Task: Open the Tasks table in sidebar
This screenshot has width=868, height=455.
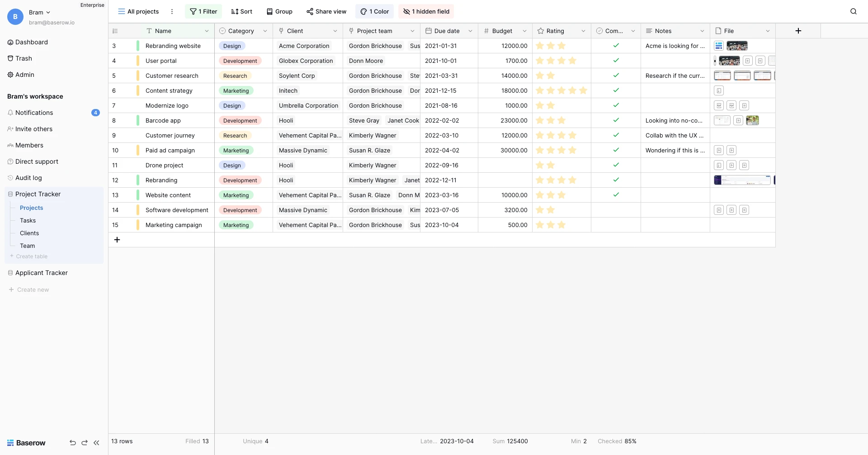Action: [28, 220]
